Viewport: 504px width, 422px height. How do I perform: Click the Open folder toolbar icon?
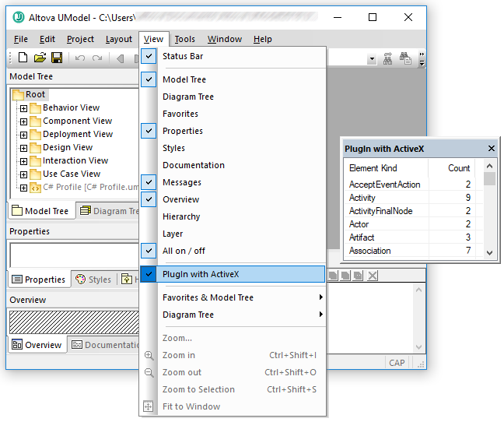pos(40,58)
